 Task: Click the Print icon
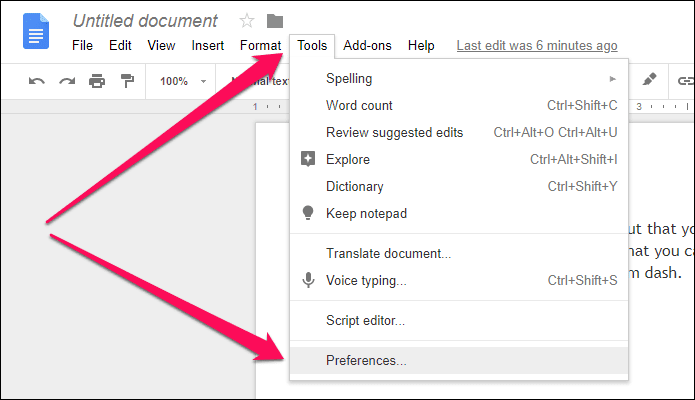pos(97,81)
